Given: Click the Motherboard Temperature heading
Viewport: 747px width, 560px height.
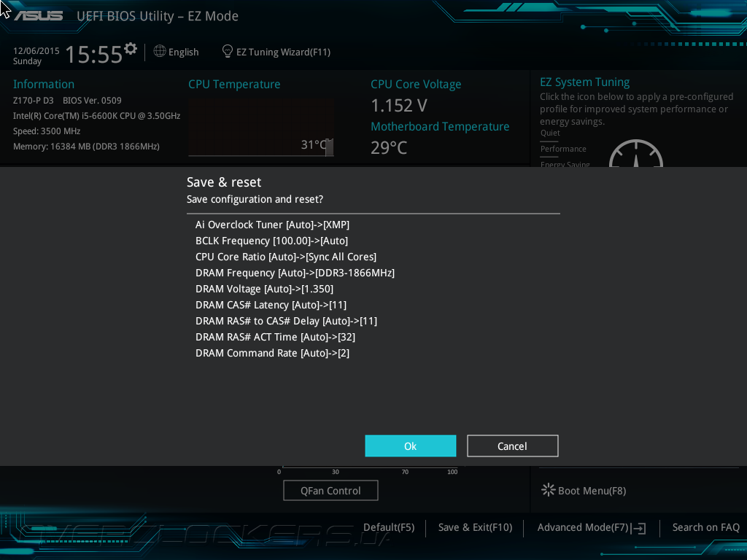Looking at the screenshot, I should pos(440,126).
